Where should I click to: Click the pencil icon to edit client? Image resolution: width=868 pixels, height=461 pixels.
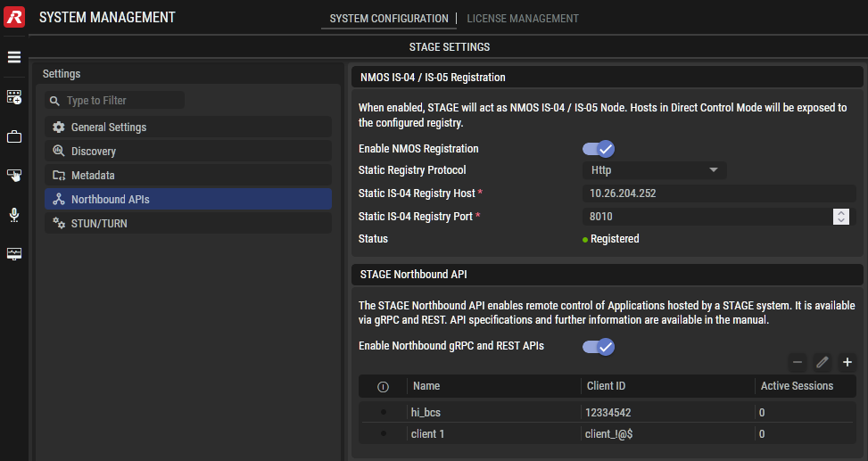(x=822, y=362)
